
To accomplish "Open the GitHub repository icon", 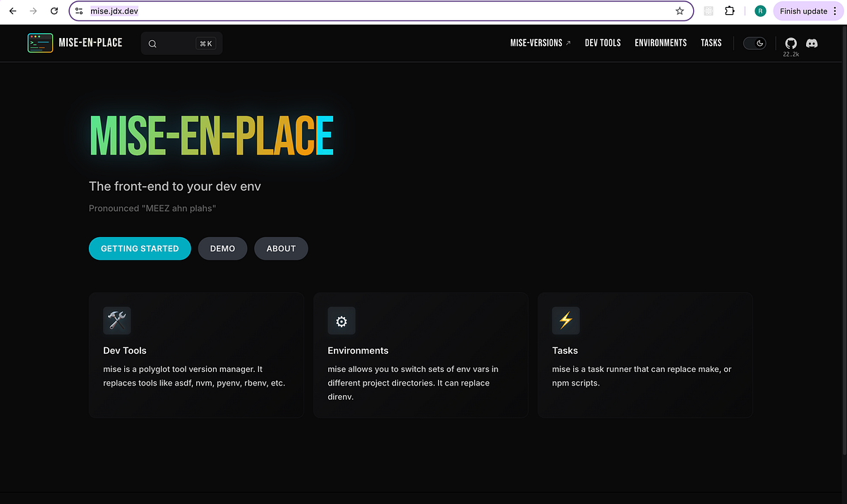I will [791, 43].
